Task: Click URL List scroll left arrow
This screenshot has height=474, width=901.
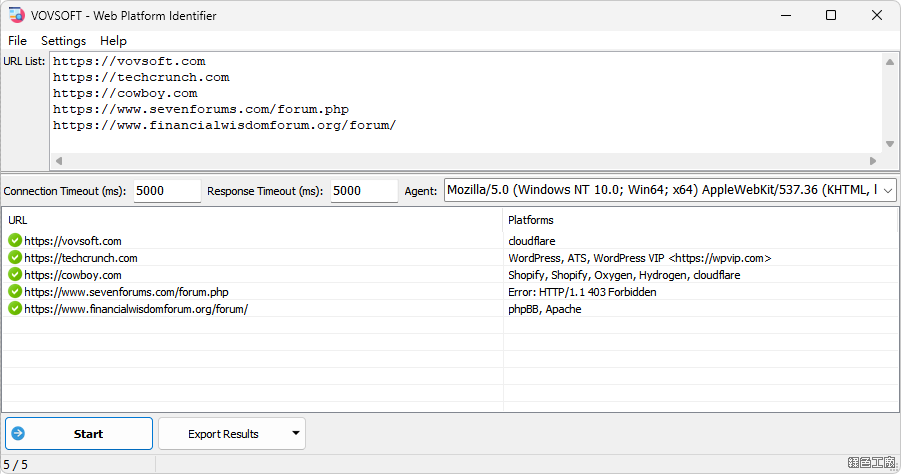Action: (59, 161)
